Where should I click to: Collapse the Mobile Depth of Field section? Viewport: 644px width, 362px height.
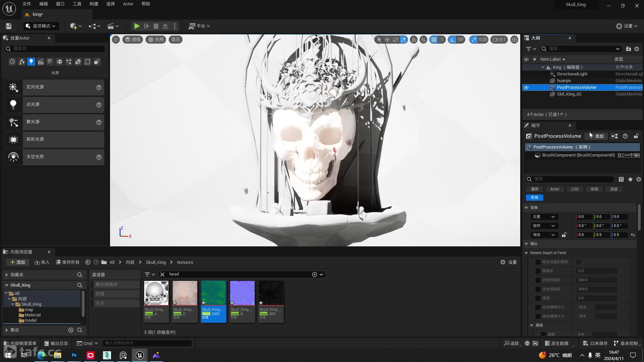tap(526, 253)
